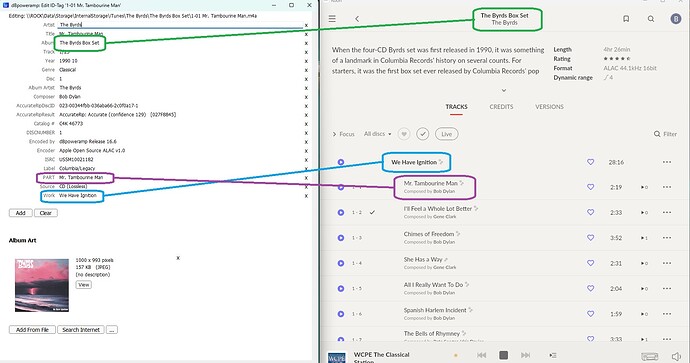Expand the album description with the chevron
This screenshot has width=690, height=363.
pos(504,90)
